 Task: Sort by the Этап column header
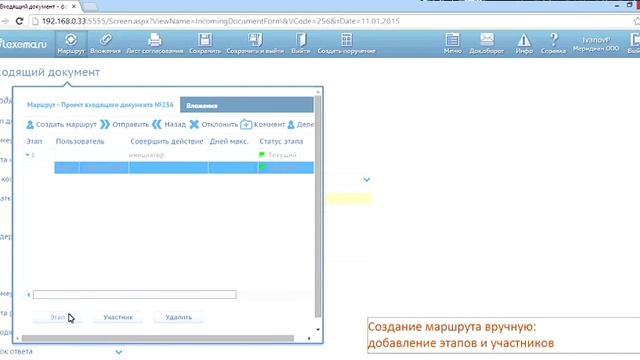(x=34, y=141)
